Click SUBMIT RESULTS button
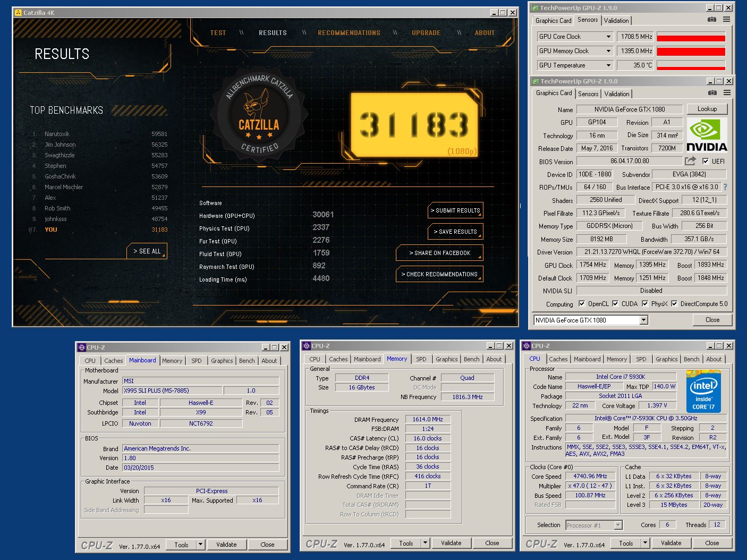The image size is (747, 560). (455, 210)
